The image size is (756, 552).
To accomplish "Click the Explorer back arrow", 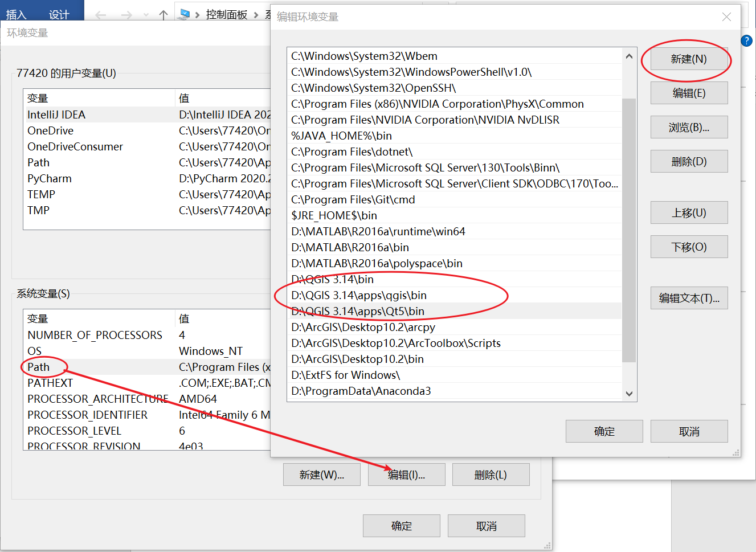I will (101, 15).
